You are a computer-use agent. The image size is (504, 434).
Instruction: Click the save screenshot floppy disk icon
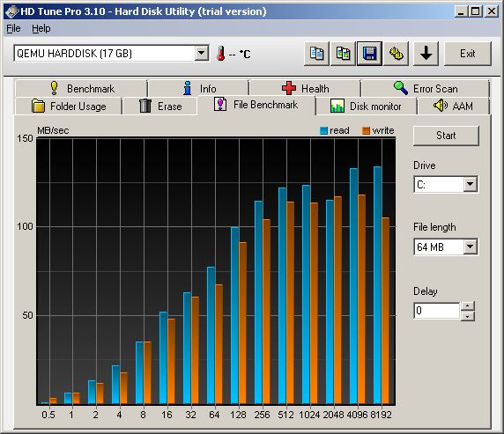(370, 54)
